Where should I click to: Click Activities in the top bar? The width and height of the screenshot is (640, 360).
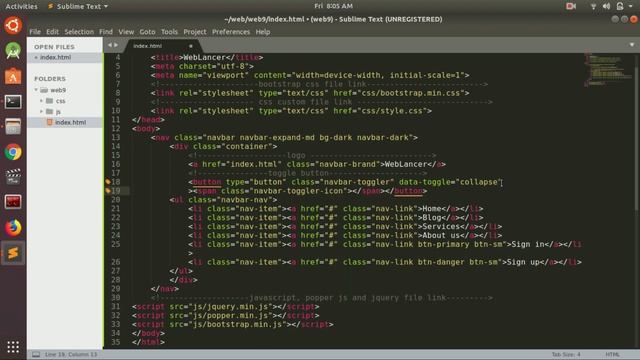[21, 6]
